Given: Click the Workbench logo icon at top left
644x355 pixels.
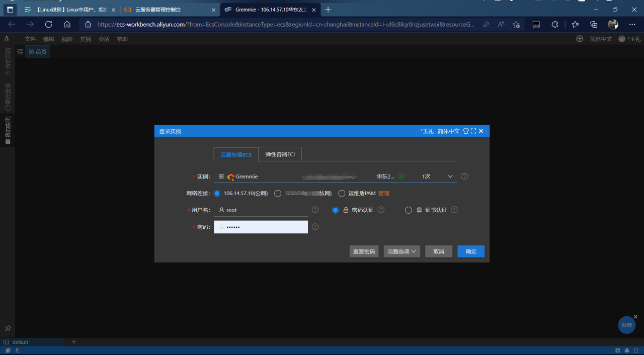Looking at the screenshot, I should pos(7,39).
